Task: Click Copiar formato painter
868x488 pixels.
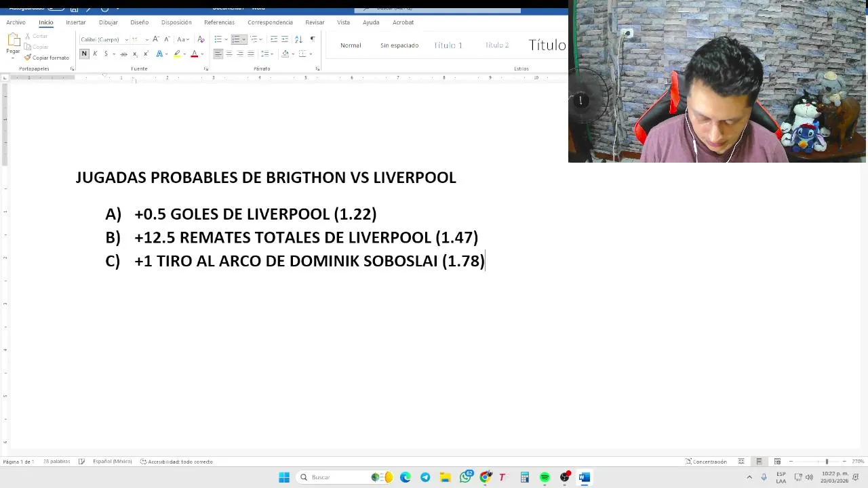Action: [46, 58]
